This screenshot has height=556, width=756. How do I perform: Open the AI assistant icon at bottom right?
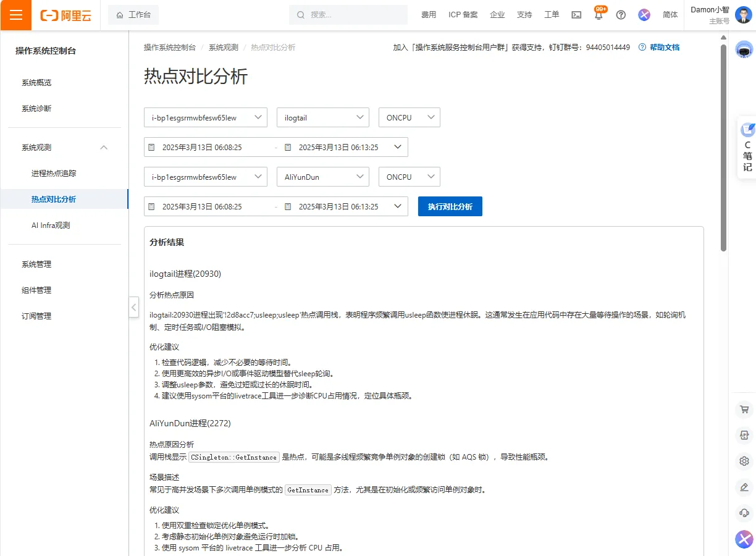click(x=744, y=539)
